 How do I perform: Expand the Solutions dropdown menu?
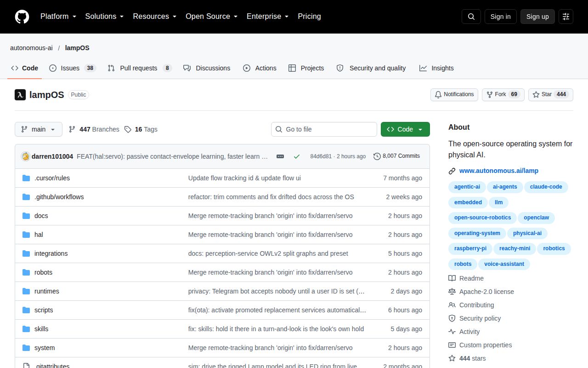(105, 17)
